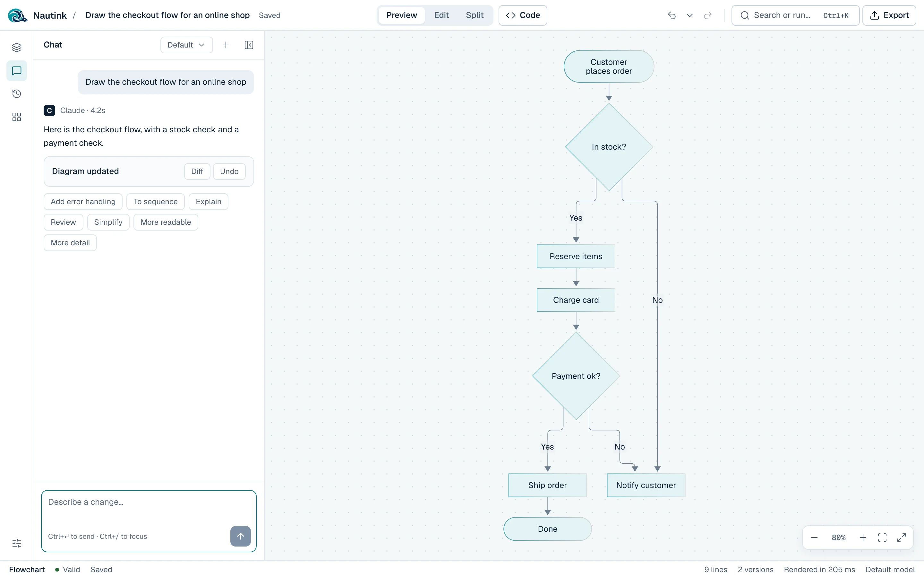Click the Describe a change input

(x=149, y=521)
